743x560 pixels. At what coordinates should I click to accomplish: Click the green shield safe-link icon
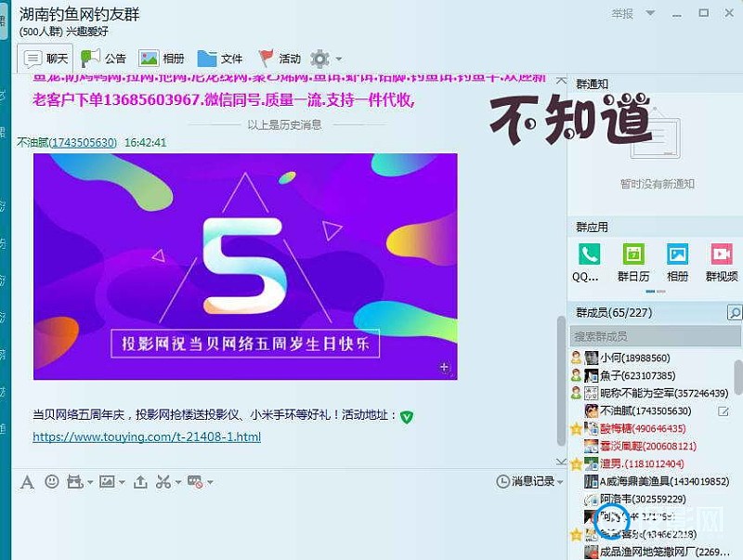tap(407, 417)
